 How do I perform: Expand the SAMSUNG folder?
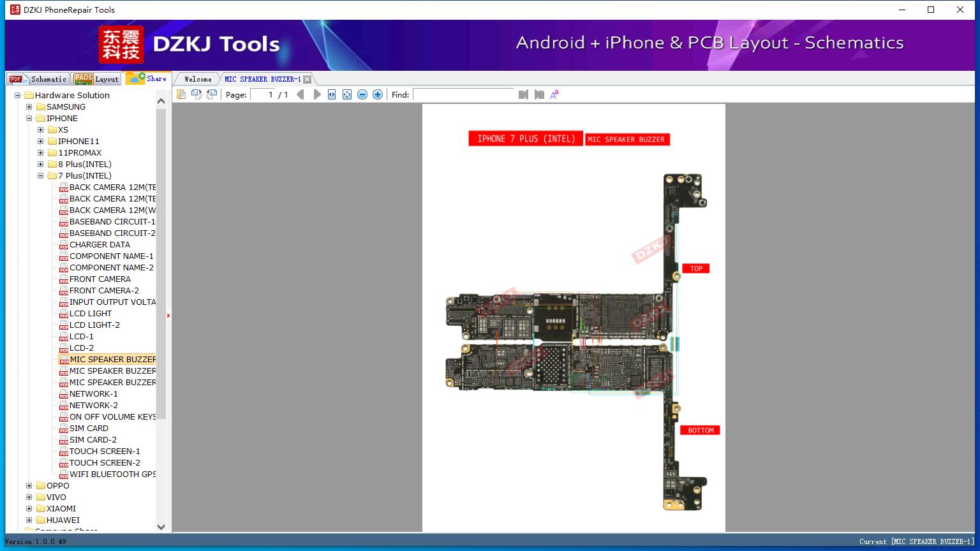point(29,107)
